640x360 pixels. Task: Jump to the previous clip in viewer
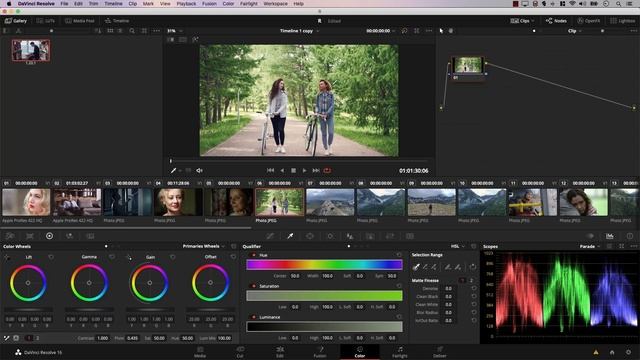point(270,171)
